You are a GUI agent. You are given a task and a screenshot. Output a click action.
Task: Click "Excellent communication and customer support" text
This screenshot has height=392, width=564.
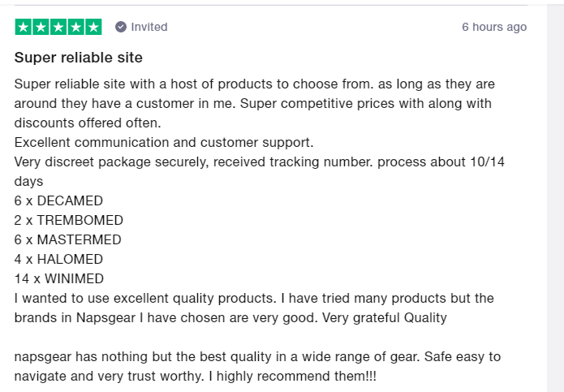coord(164,142)
